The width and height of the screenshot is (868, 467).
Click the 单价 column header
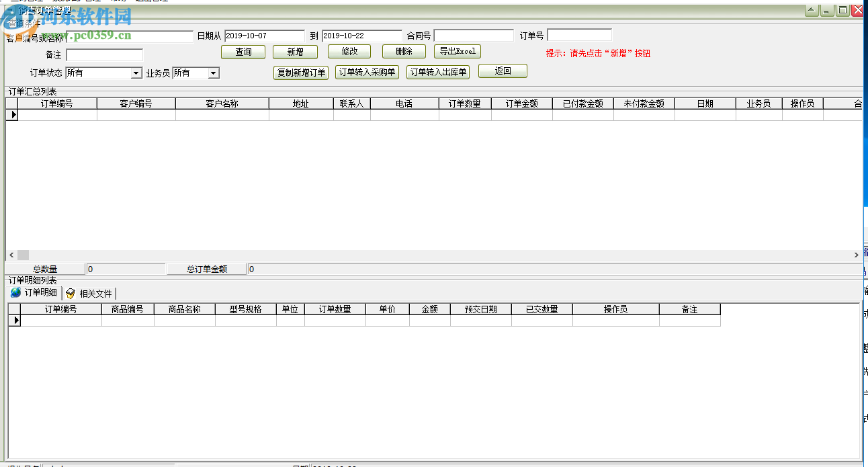pyautogui.click(x=388, y=309)
